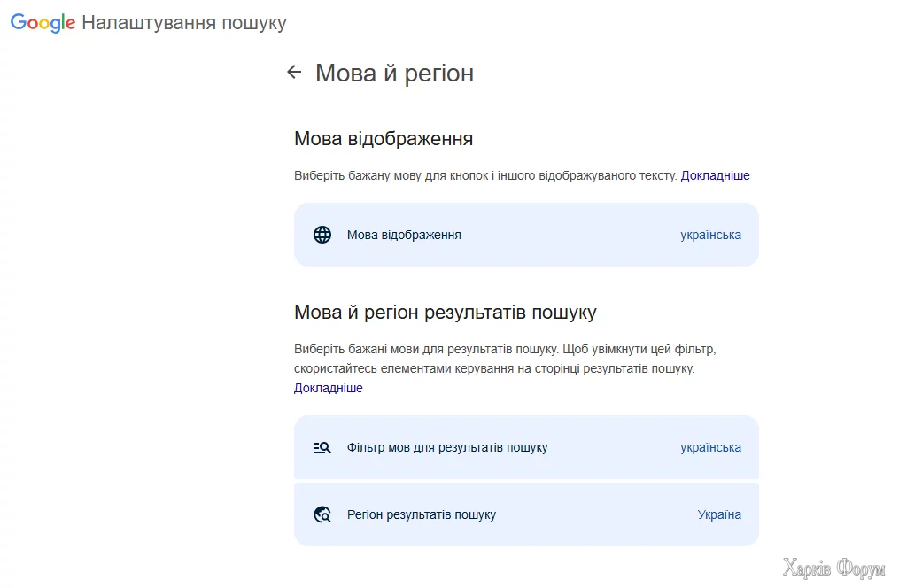The image size is (899, 588).
Task: Click "Мова й регіон результатів пошуку" heading
Action: tap(445, 313)
